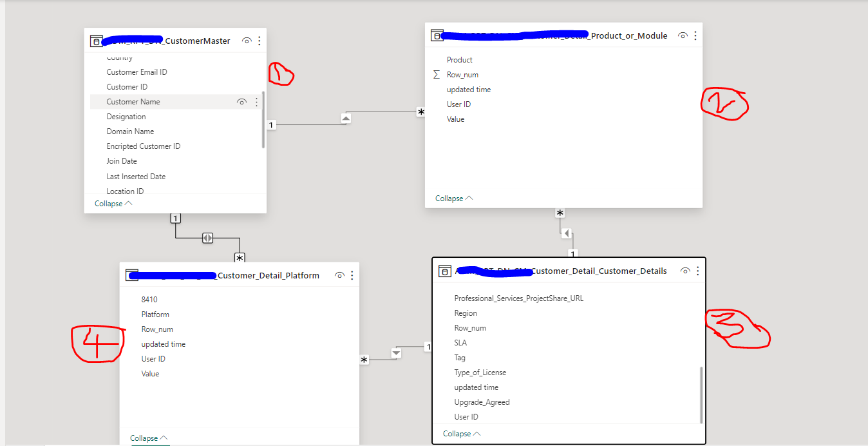The width and height of the screenshot is (868, 446).
Task: Select the Encripted Customer ID field
Action: 144,146
